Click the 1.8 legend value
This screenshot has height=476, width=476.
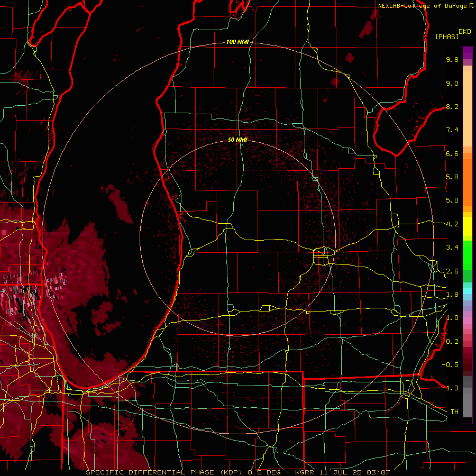click(x=452, y=295)
